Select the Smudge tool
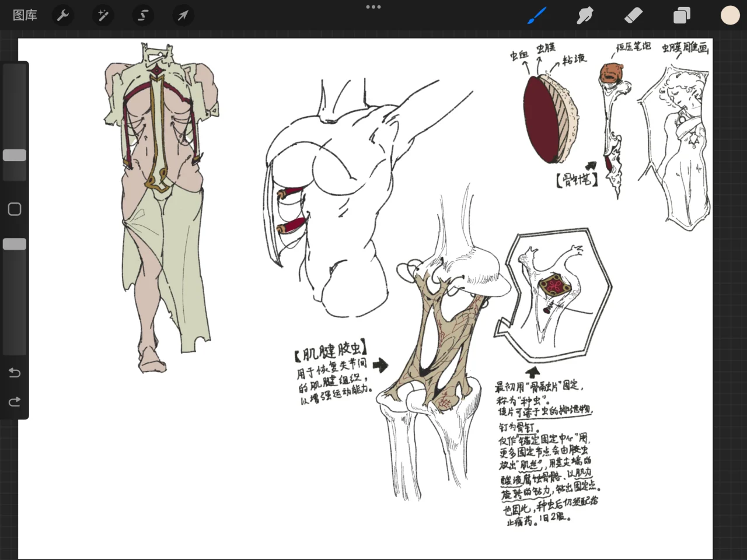The width and height of the screenshot is (747, 560). pos(585,15)
